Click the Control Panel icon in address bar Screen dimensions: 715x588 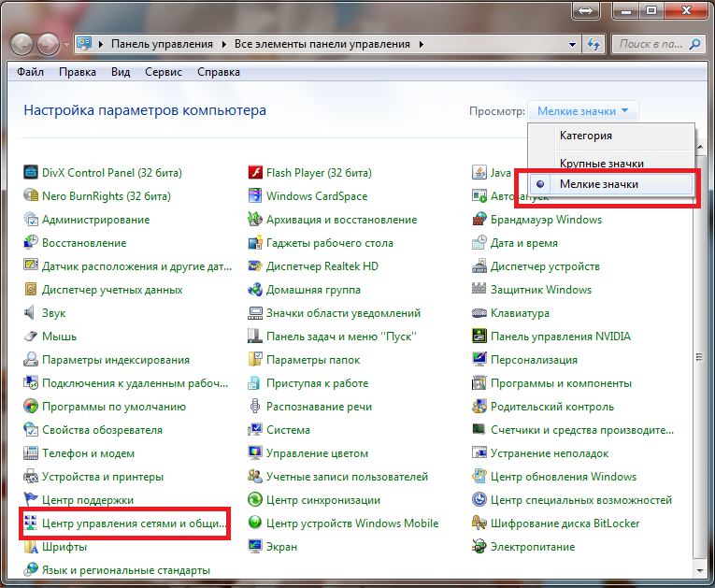[x=85, y=44]
